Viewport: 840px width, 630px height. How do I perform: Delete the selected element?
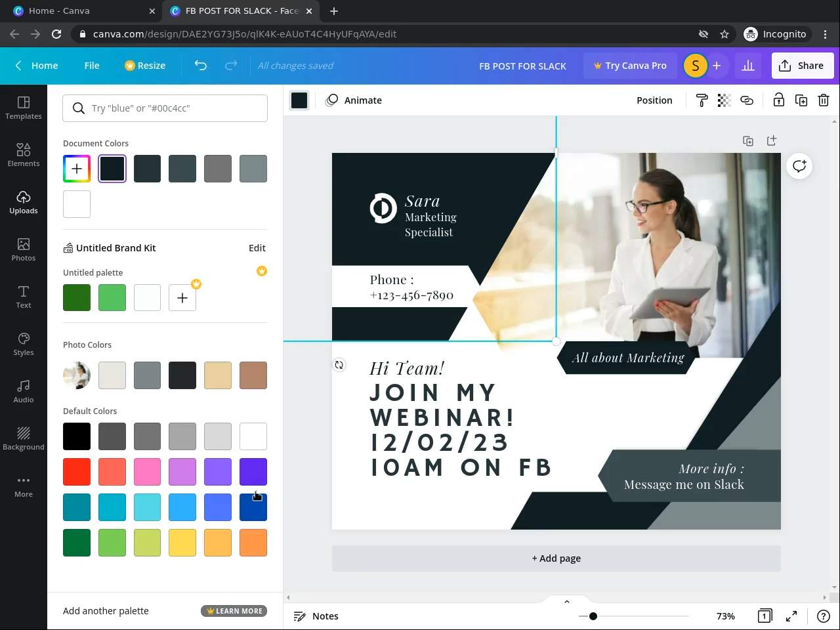(x=824, y=100)
